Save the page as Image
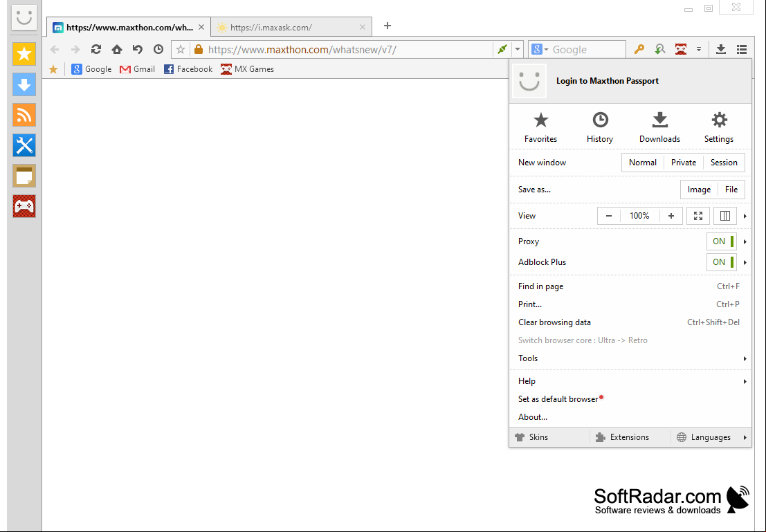Image resolution: width=766 pixels, height=532 pixels. [699, 190]
